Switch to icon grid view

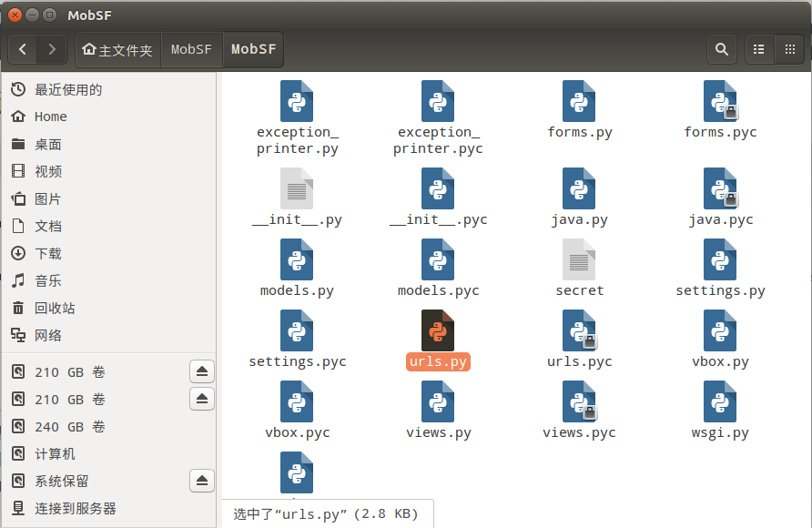790,49
